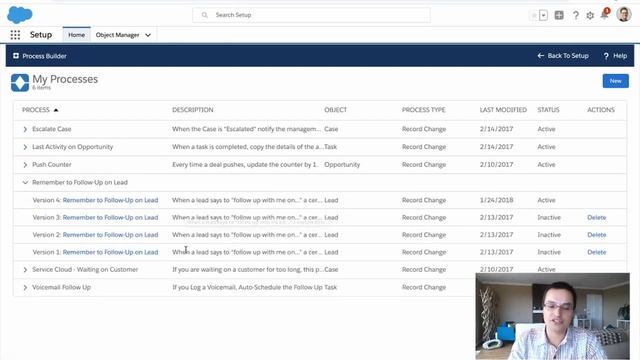Screen dimensions: 640x360
Task: Expand the Object Manager tab dropdown chevron
Action: [148, 35]
